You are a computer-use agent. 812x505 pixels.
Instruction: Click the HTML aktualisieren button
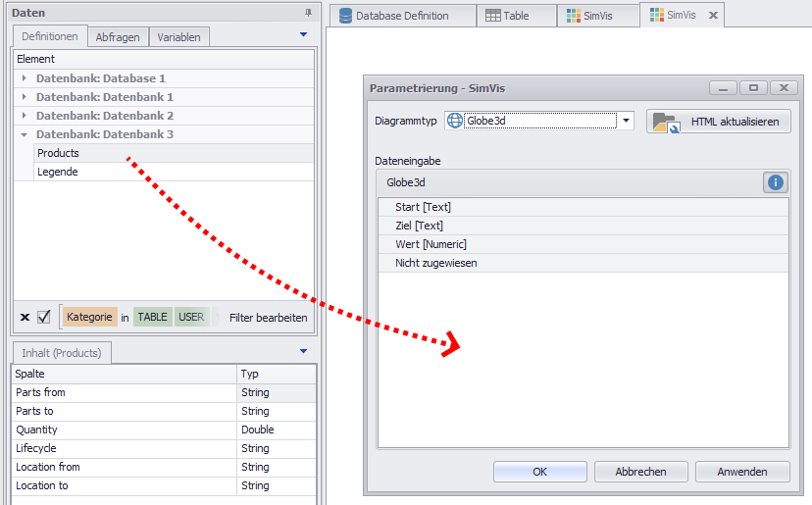click(718, 122)
